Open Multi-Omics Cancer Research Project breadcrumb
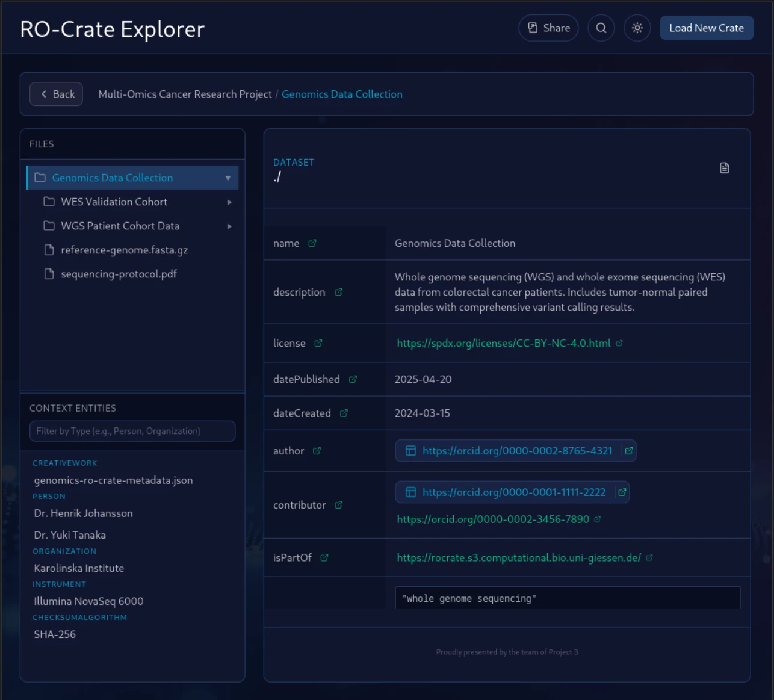Viewport: 774px width, 700px height. coord(184,94)
